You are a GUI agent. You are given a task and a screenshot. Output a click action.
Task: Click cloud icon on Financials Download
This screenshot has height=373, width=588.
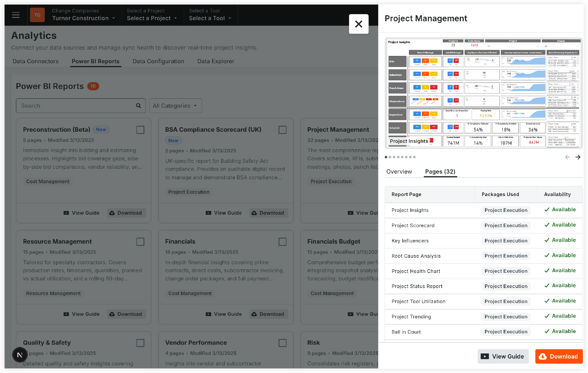[254, 314]
